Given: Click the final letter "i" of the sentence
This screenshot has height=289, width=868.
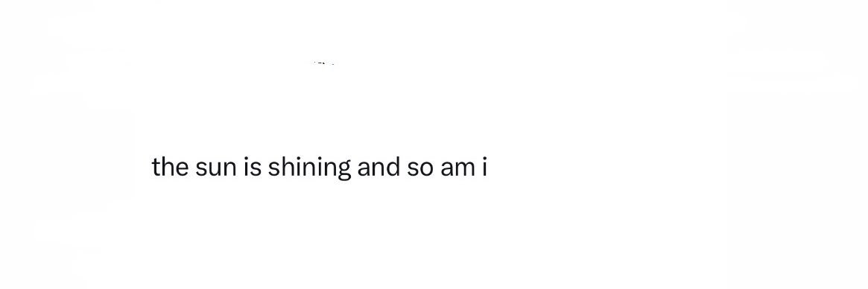Looking at the screenshot, I should 484,167.
